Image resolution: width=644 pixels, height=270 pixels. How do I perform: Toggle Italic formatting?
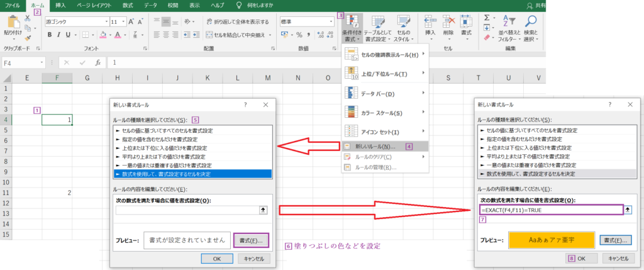[x=59, y=35]
